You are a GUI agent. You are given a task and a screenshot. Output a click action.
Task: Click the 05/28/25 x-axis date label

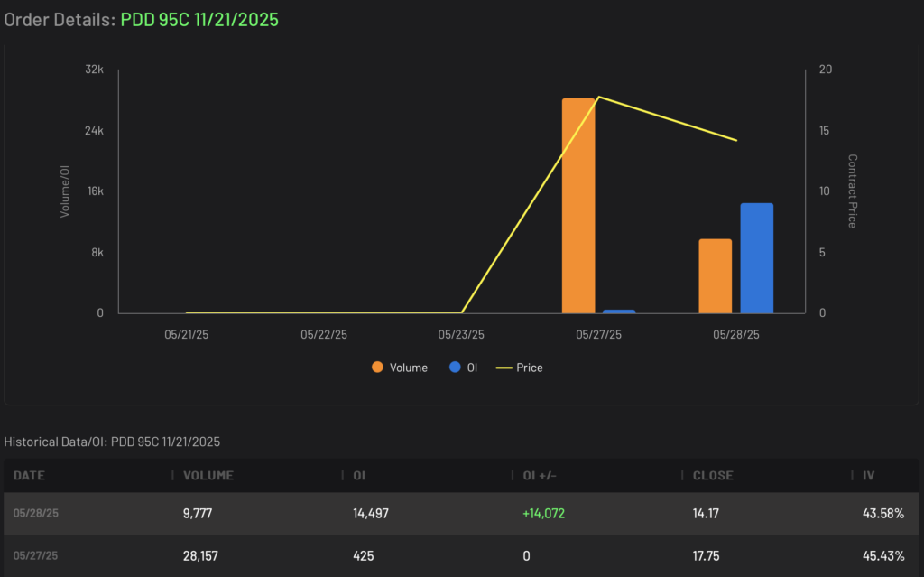[736, 334]
